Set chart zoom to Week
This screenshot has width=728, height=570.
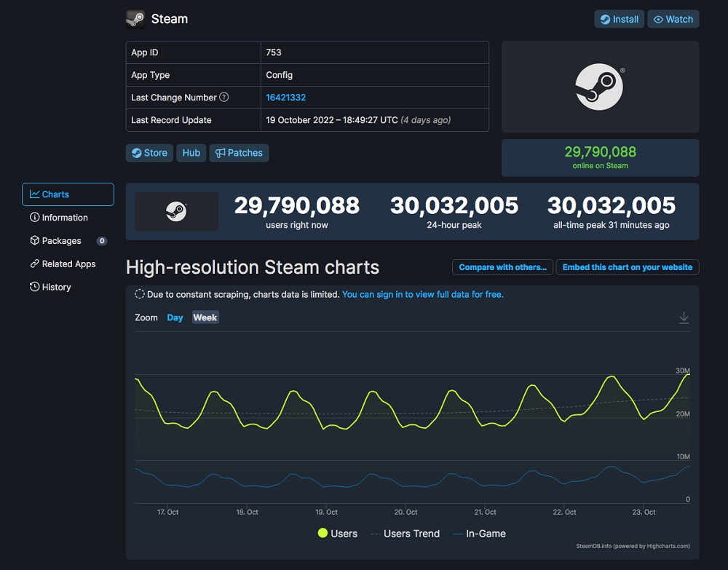(x=205, y=317)
